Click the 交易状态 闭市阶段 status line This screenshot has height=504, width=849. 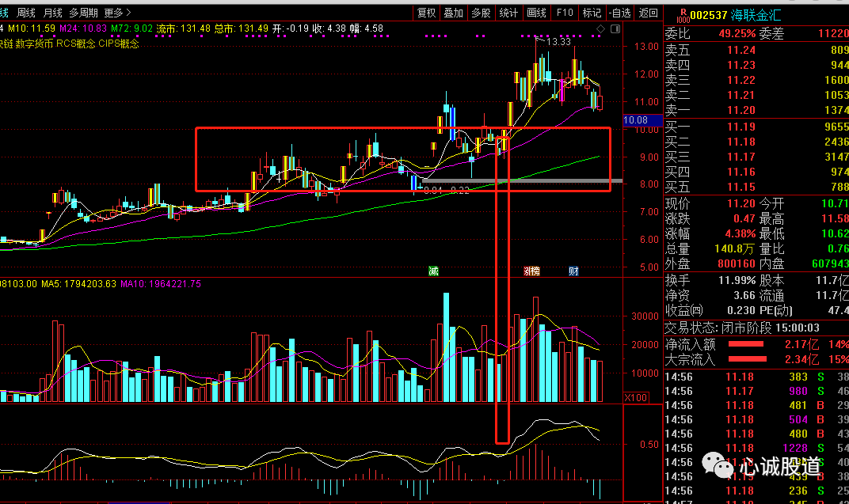(x=742, y=328)
